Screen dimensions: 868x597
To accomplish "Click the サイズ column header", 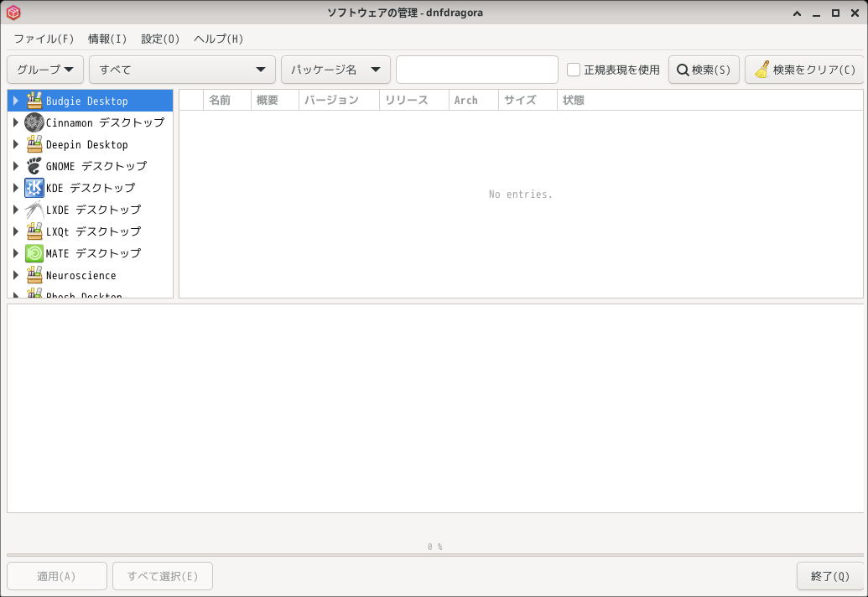I will pyautogui.click(x=528, y=100).
